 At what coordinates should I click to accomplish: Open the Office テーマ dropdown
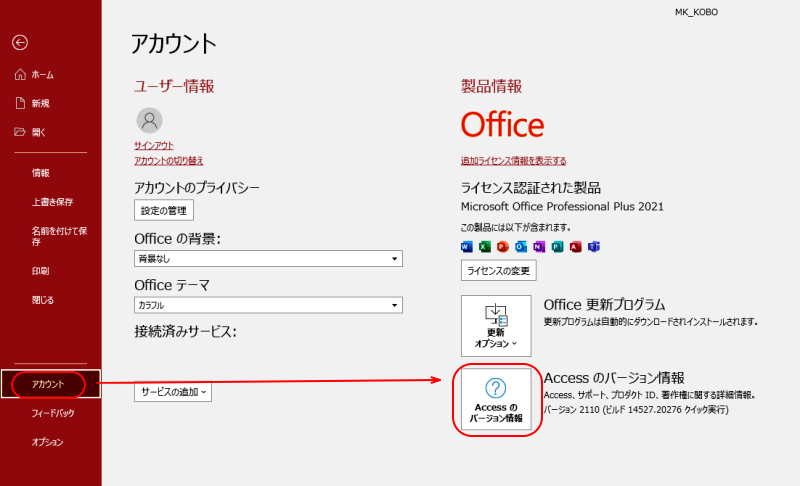coord(268,305)
